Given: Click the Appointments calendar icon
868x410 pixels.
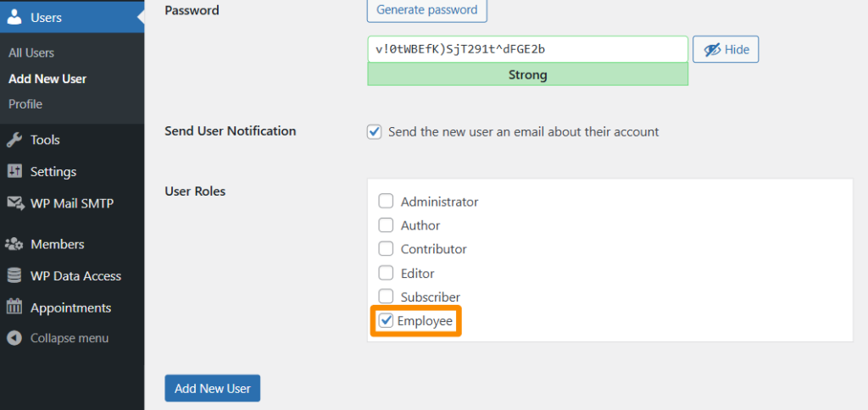Looking at the screenshot, I should [14, 307].
